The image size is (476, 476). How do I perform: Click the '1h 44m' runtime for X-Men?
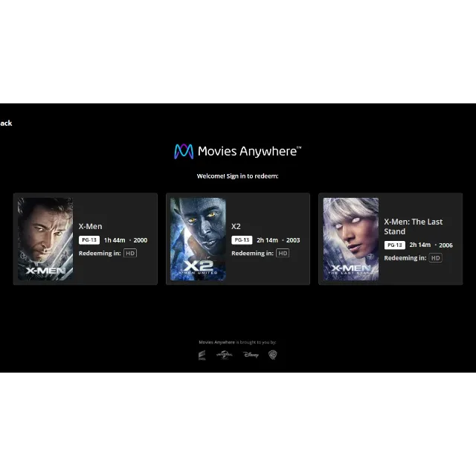(x=115, y=240)
